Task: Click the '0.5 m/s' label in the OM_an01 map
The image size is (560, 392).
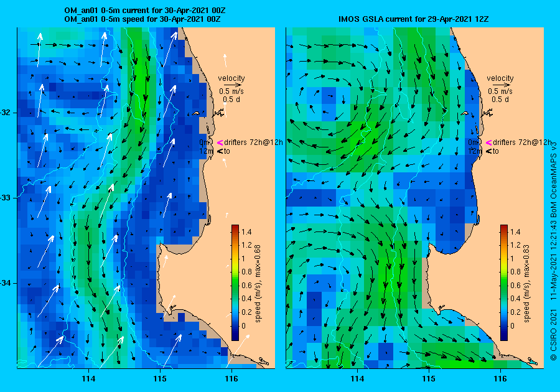Action: tap(231, 91)
